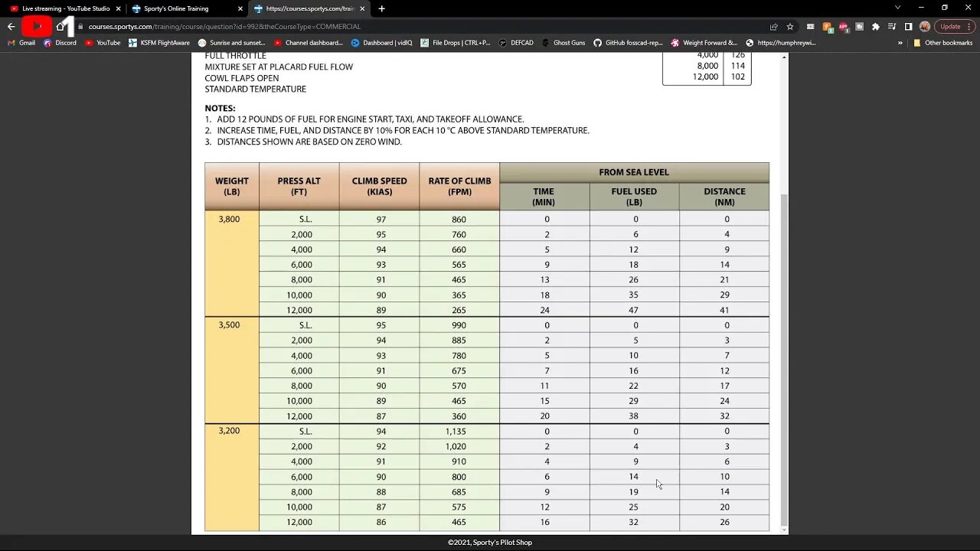
Task: Open the Chrome profile avatar
Action: [925, 26]
